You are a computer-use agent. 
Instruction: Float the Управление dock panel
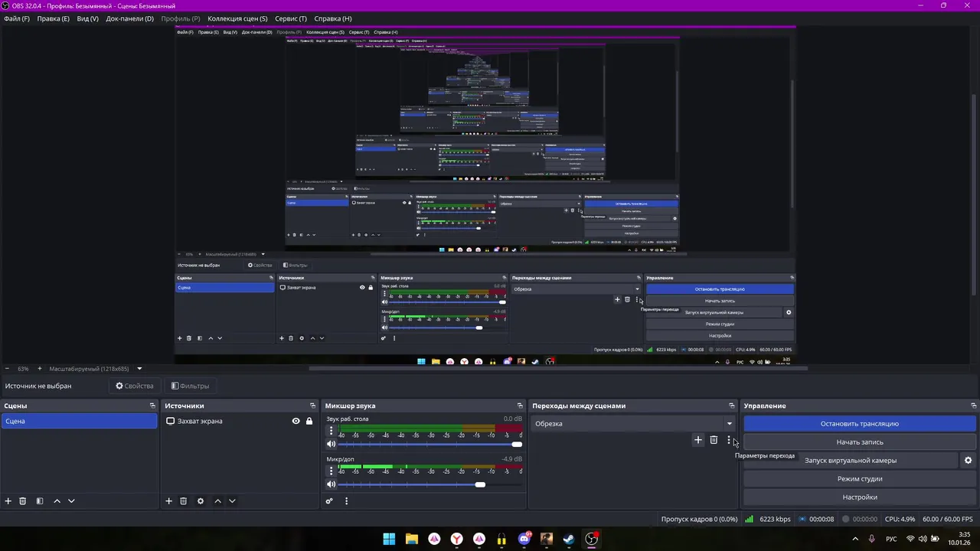coord(974,406)
